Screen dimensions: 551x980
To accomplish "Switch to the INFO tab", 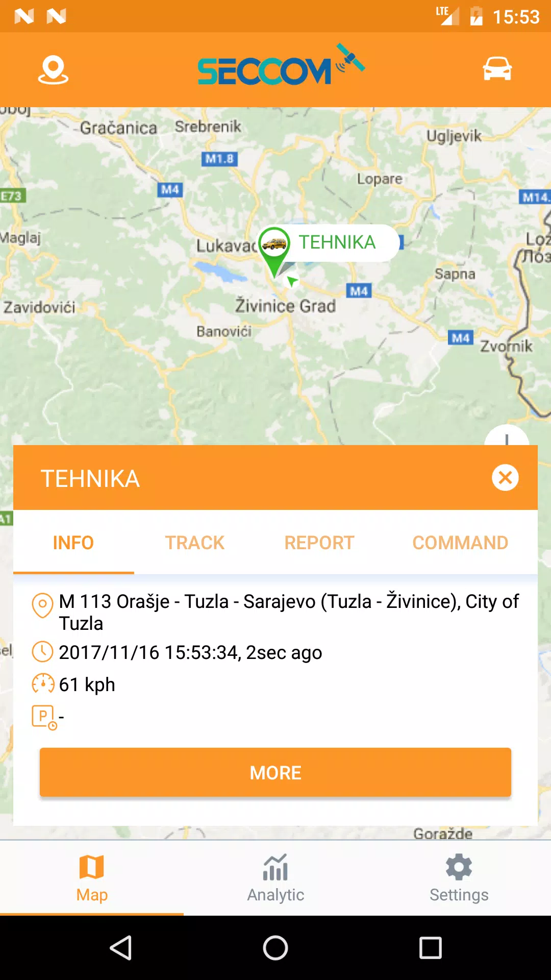I will point(73,543).
